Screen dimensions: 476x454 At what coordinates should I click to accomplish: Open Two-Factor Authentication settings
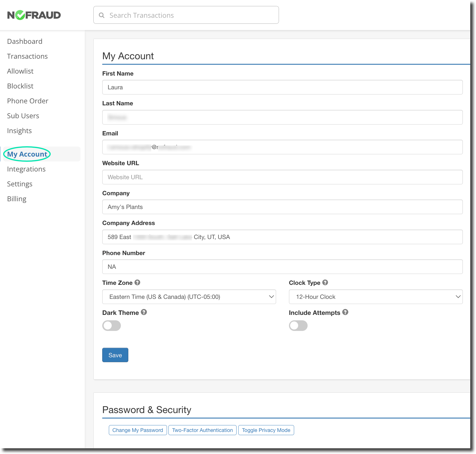pyautogui.click(x=202, y=430)
